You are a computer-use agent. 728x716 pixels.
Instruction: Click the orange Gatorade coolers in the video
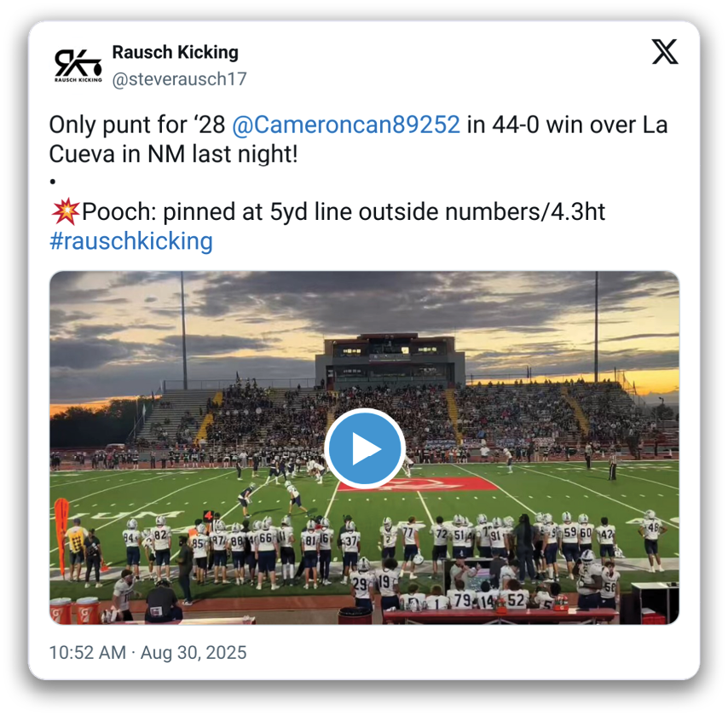tap(74, 610)
